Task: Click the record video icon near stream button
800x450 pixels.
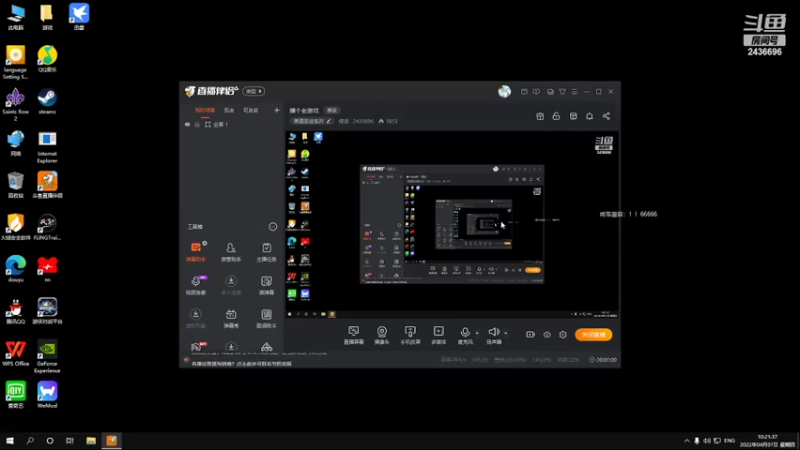Action: tap(531, 335)
